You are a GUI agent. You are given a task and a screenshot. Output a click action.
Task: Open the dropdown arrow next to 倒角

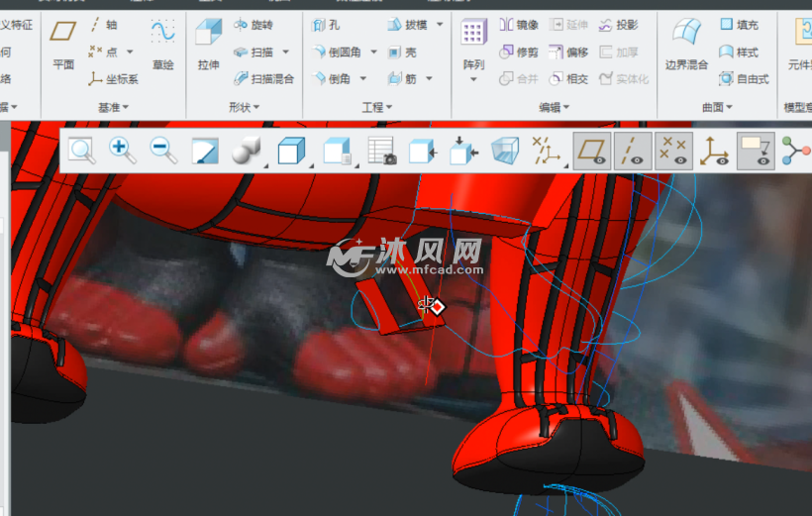click(363, 79)
